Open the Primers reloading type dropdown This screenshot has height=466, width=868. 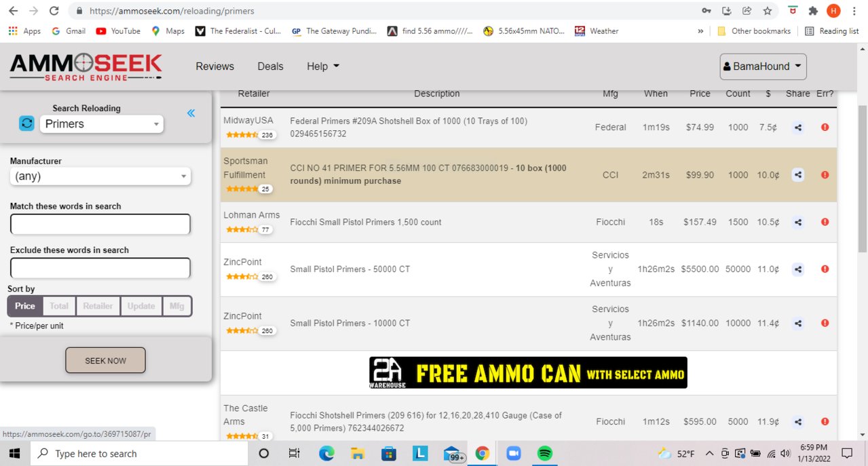[x=101, y=124]
